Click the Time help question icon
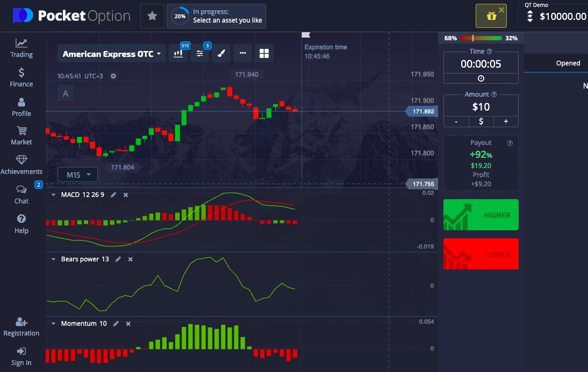The image size is (588, 372). [x=490, y=52]
